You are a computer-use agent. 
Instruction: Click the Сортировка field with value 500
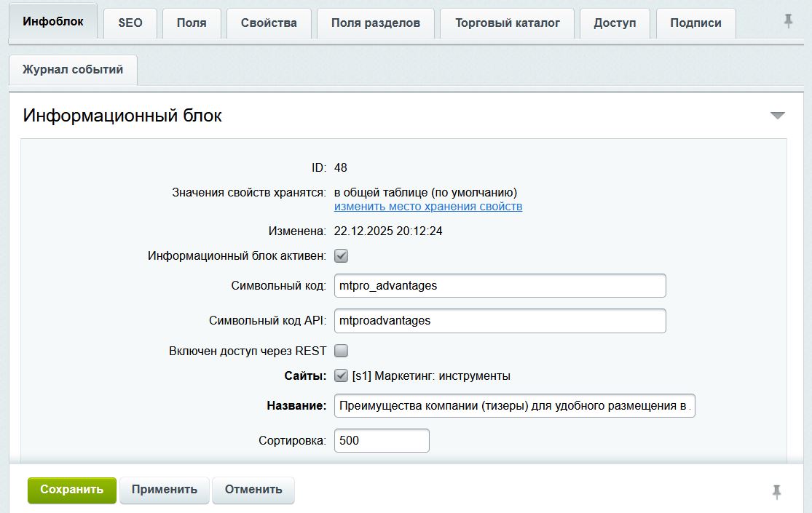[x=382, y=441]
